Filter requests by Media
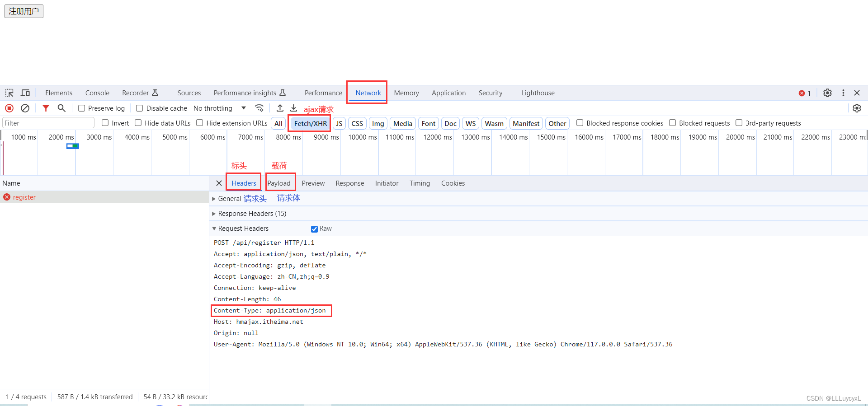Viewport: 868px width, 406px height. (403, 123)
